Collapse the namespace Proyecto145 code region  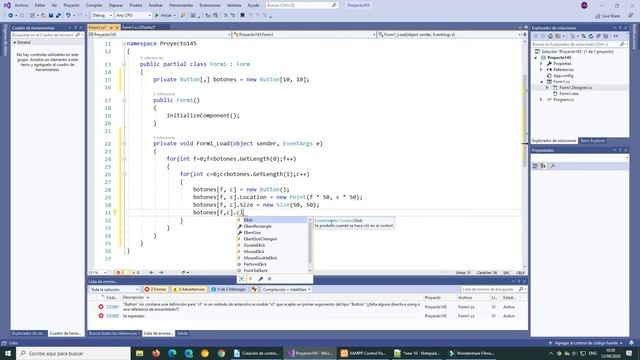124,44
